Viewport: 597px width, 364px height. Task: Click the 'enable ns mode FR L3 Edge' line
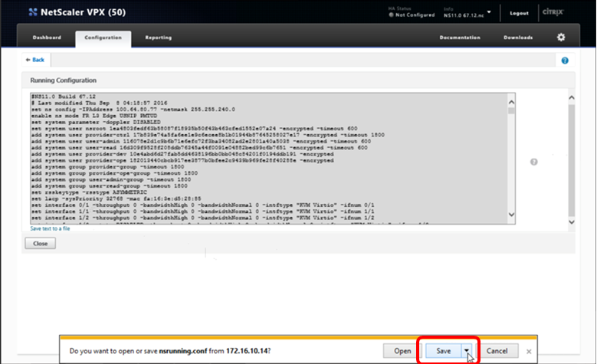click(x=93, y=116)
